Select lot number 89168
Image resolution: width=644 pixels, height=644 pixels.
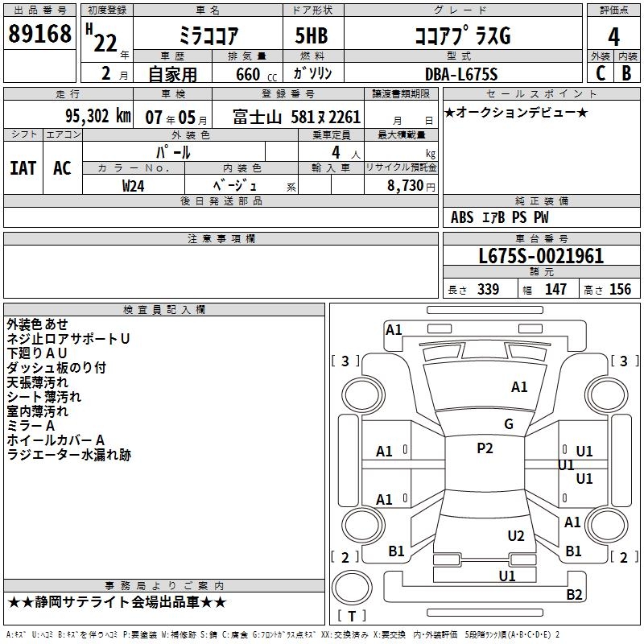click(39, 34)
